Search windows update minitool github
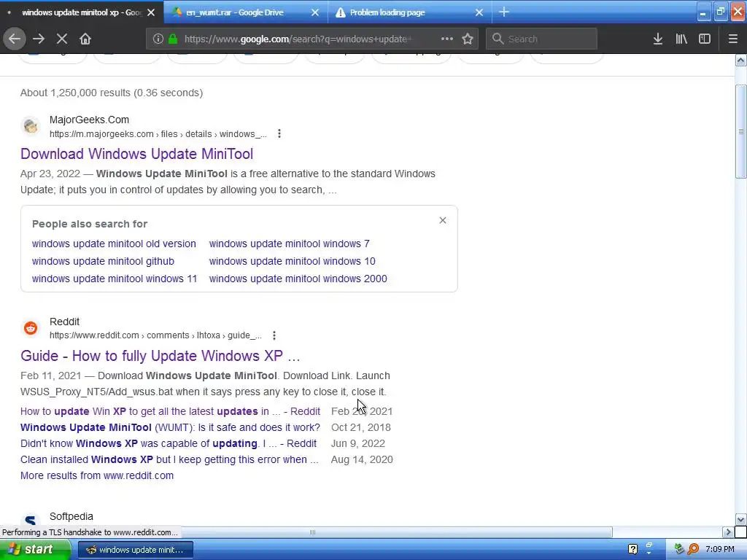The height and width of the screenshot is (560, 747). [x=103, y=262]
